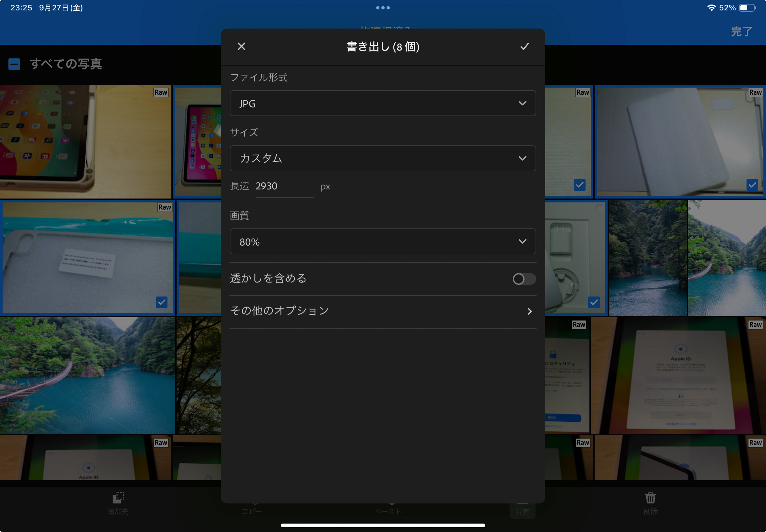Uncheck the checkbox on the gray iPad cover photo
This screenshot has height=532, width=766.
[x=752, y=185]
